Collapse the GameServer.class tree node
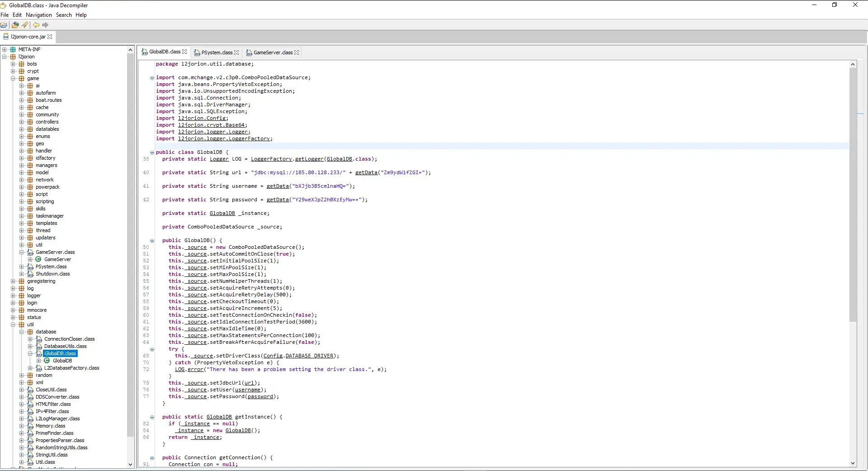 (22, 252)
